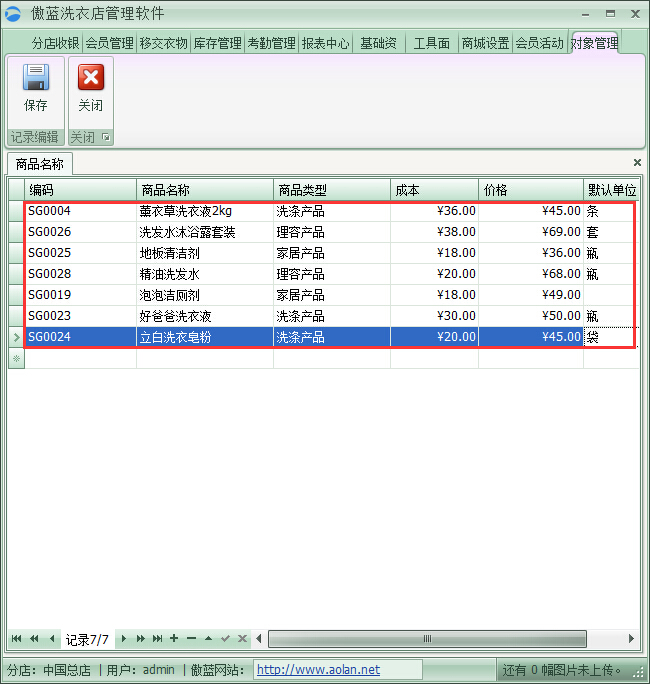650x684 pixels.
Task: Click the edit record up-triangle button
Action: 209,638
